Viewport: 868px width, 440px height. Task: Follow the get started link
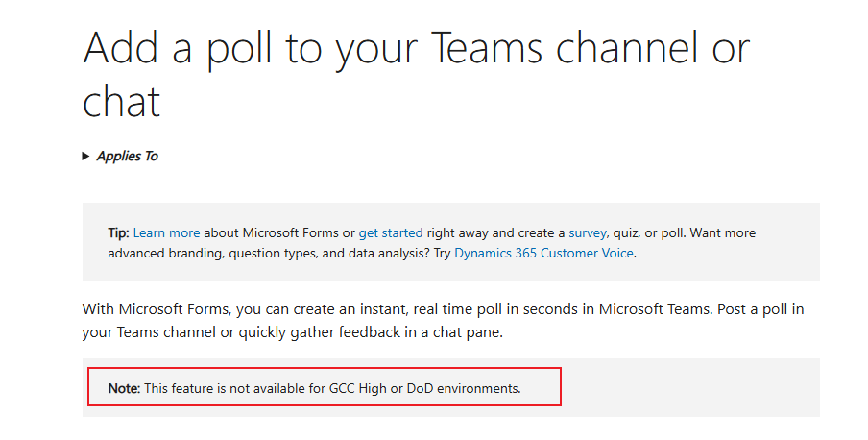(391, 232)
